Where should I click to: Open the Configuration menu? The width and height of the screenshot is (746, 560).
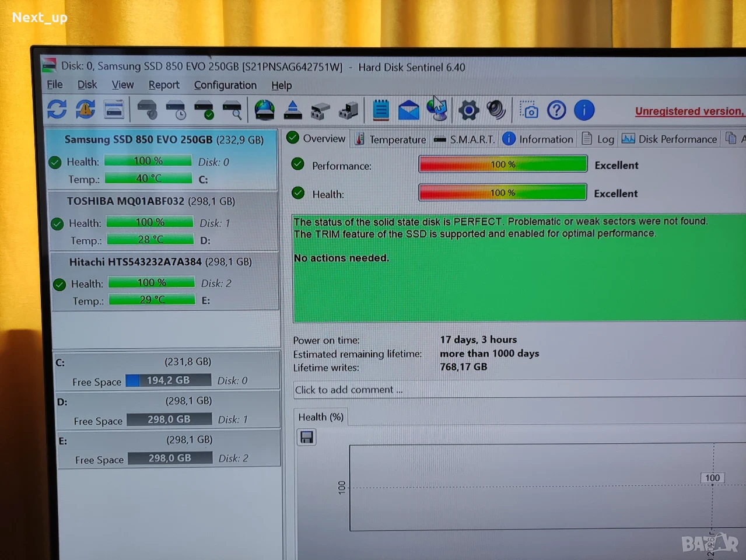(225, 85)
